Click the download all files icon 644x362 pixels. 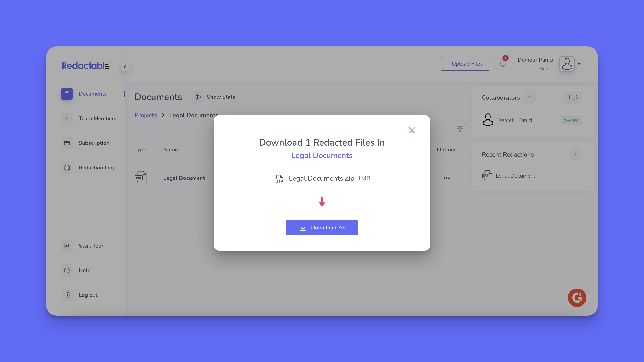440,129
